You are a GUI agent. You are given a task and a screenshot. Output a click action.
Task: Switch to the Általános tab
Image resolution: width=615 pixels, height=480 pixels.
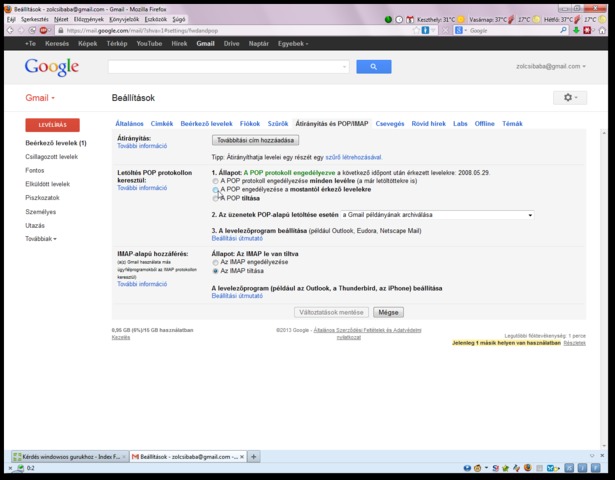(129, 124)
